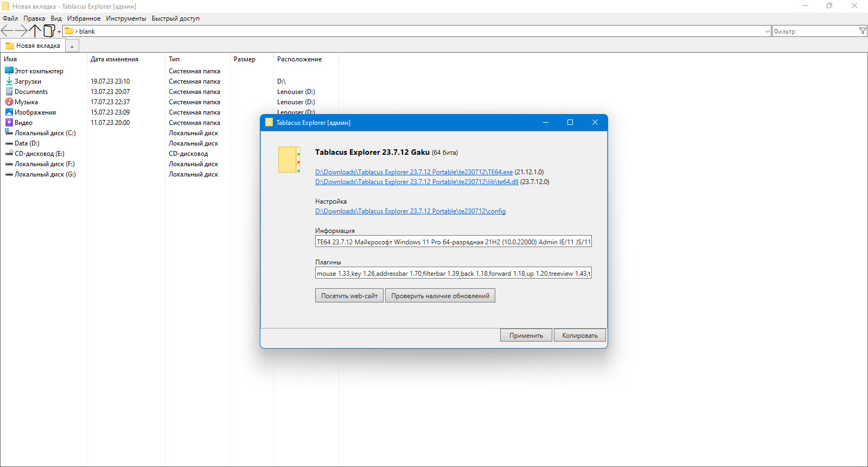Image resolution: width=868 pixels, height=467 pixels.
Task: Select the Загрузки download arrow icon
Action: pos(9,81)
